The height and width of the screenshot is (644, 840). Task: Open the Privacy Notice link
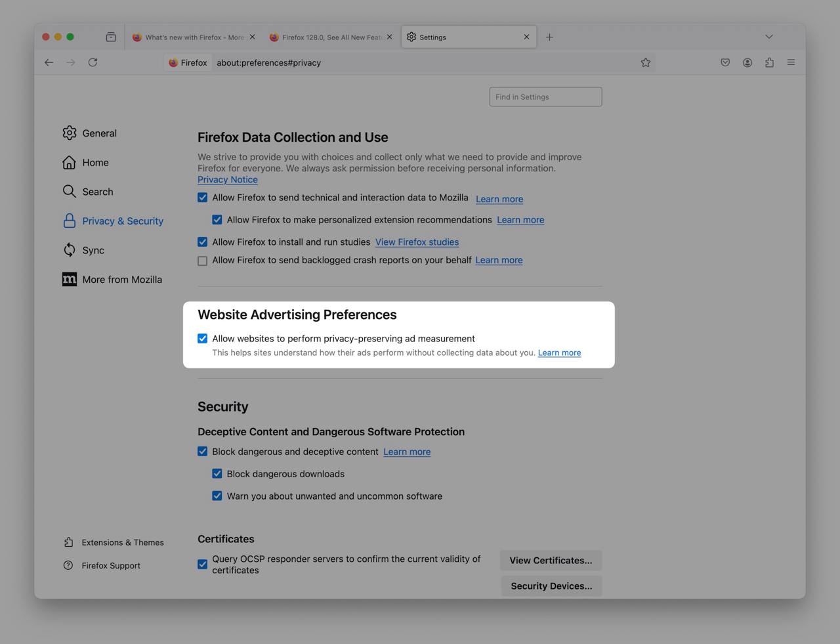coord(228,179)
